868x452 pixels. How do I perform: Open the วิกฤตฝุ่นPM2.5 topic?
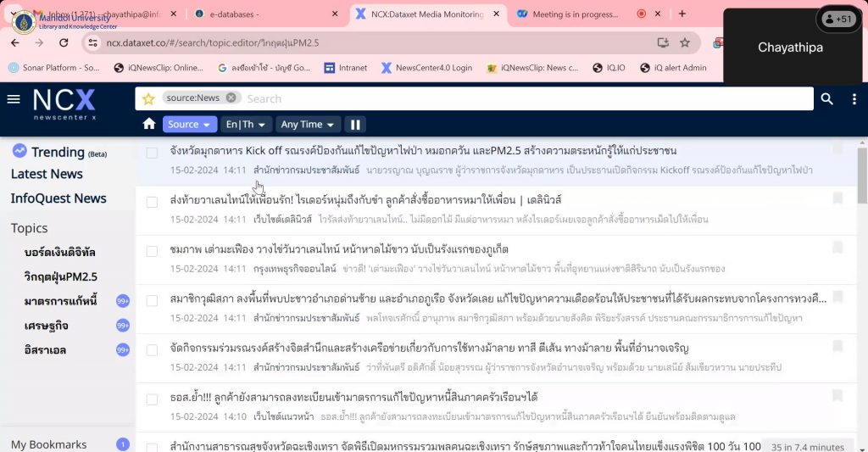tap(61, 276)
